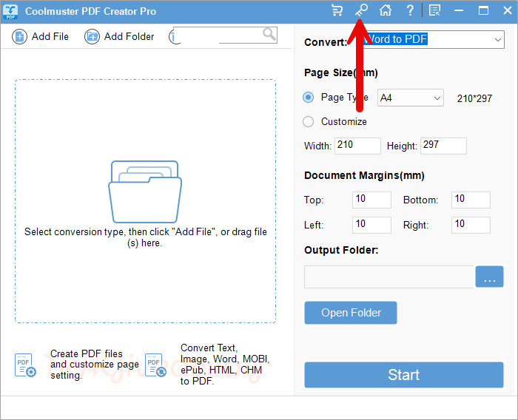Maximize the Coolmuster window
Image resolution: width=518 pixels, height=420 pixels.
[x=483, y=10]
